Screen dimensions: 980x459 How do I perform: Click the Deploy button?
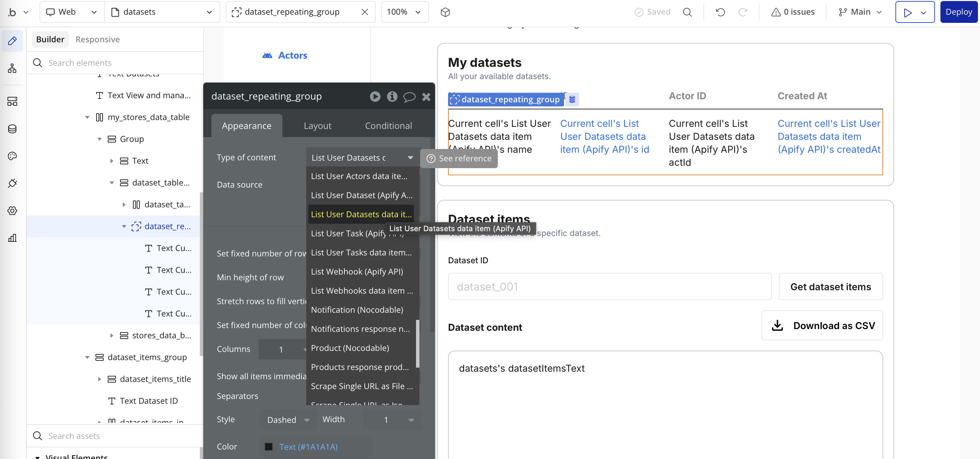[x=959, y=12]
